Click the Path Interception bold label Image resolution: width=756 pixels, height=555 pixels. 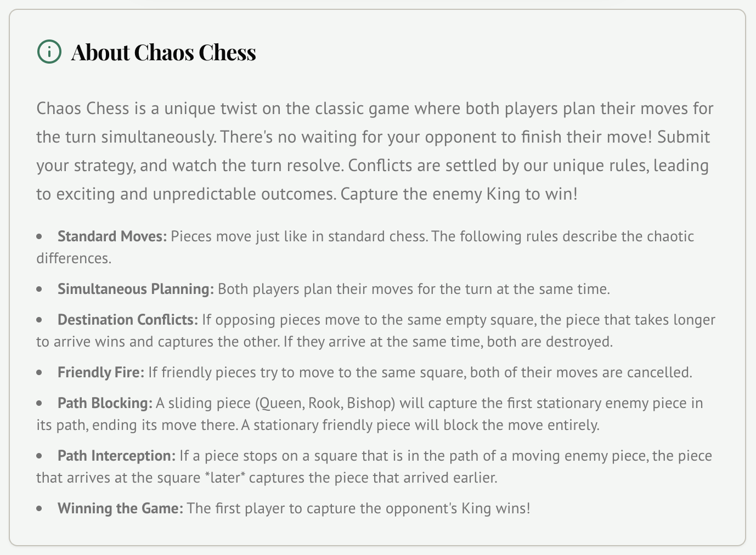click(116, 456)
